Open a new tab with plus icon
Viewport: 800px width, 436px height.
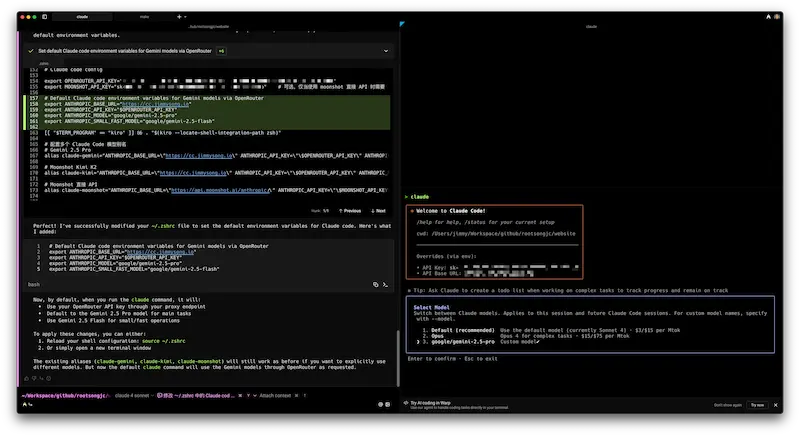point(179,17)
